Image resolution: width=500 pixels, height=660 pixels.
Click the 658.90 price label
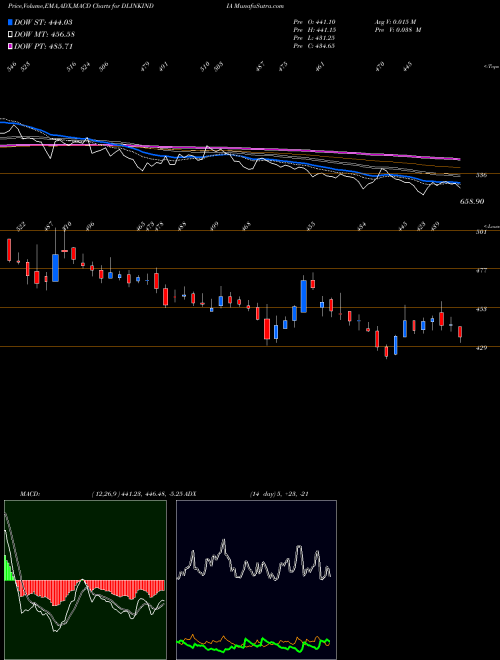(x=472, y=202)
